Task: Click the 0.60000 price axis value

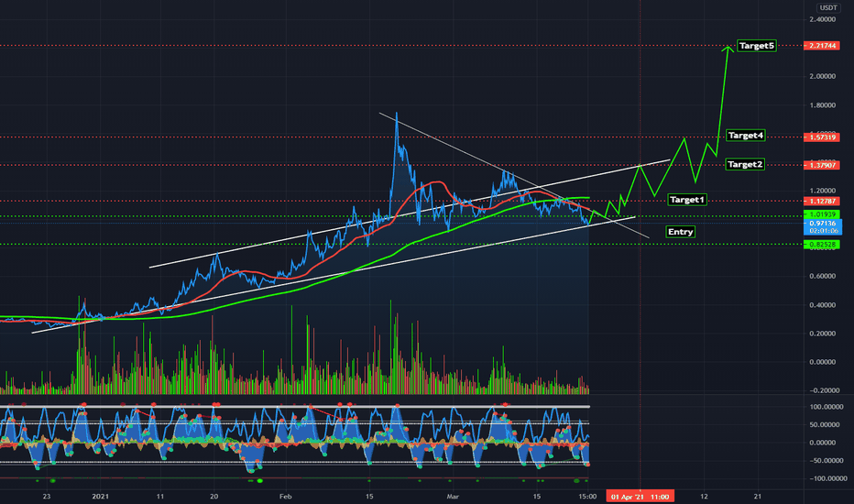Action: [x=823, y=276]
